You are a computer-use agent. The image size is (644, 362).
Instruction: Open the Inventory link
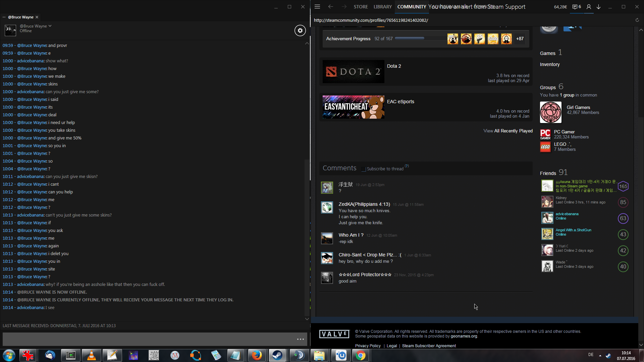(x=549, y=64)
